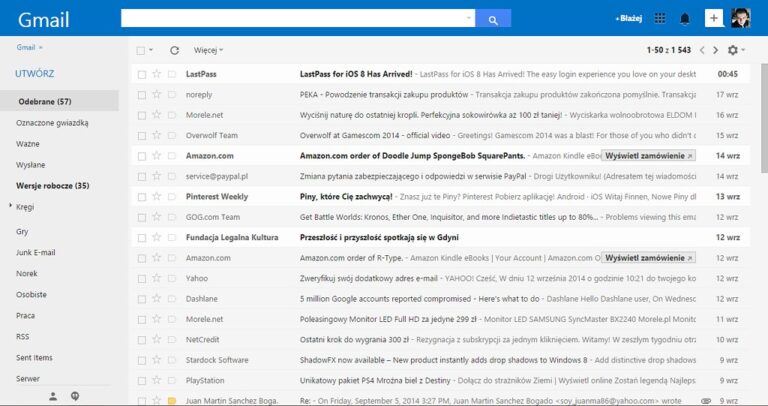Open the Ważne folder
The width and height of the screenshot is (768, 406).
(x=27, y=144)
